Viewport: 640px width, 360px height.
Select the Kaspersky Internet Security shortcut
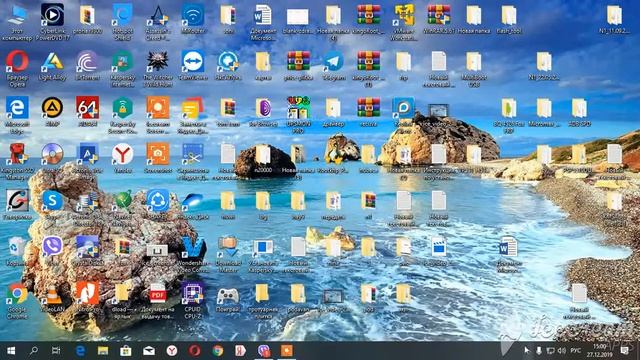(x=122, y=69)
